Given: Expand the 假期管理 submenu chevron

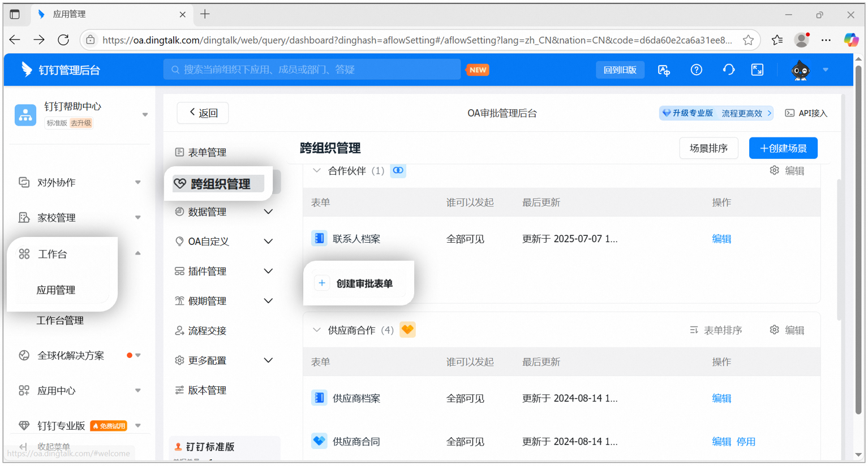Looking at the screenshot, I should pos(268,300).
